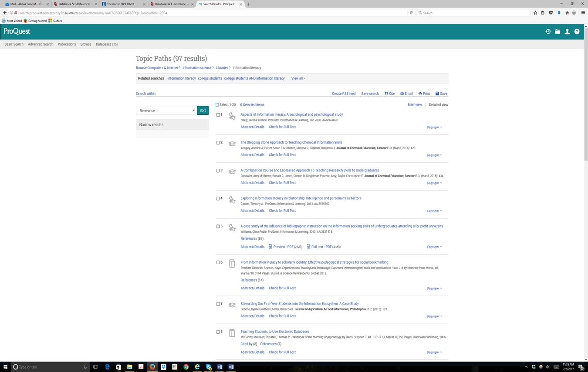Click the Email envelope icon
The image size is (588, 372).
click(x=402, y=94)
